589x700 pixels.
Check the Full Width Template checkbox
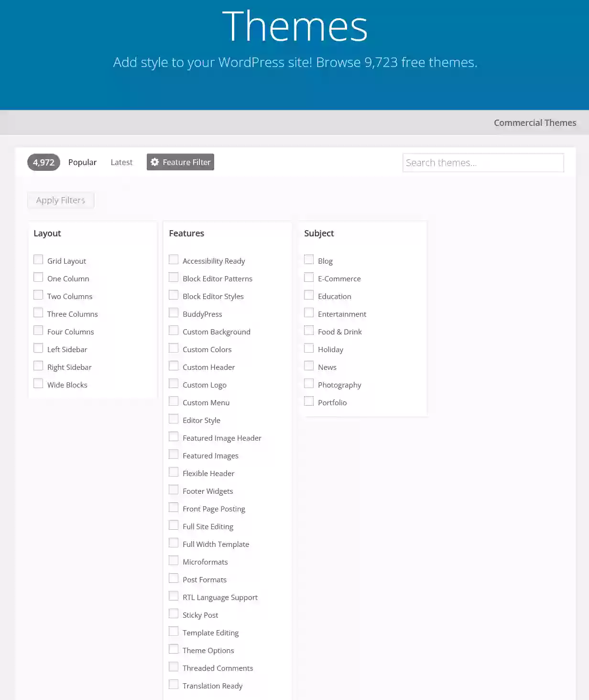174,543
